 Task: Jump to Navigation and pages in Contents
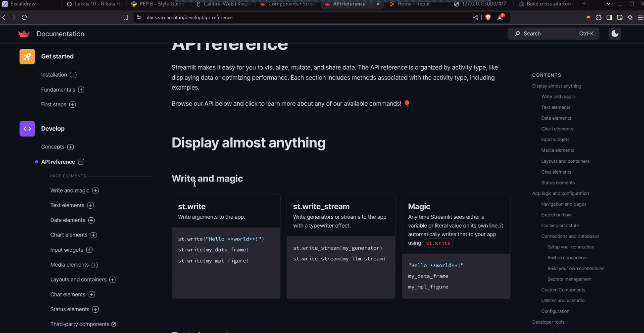coord(564,204)
